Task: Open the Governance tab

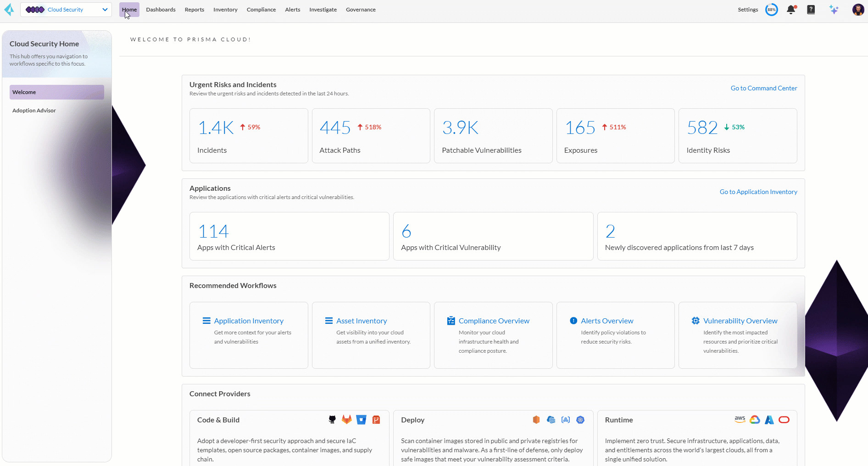Action: click(x=361, y=10)
